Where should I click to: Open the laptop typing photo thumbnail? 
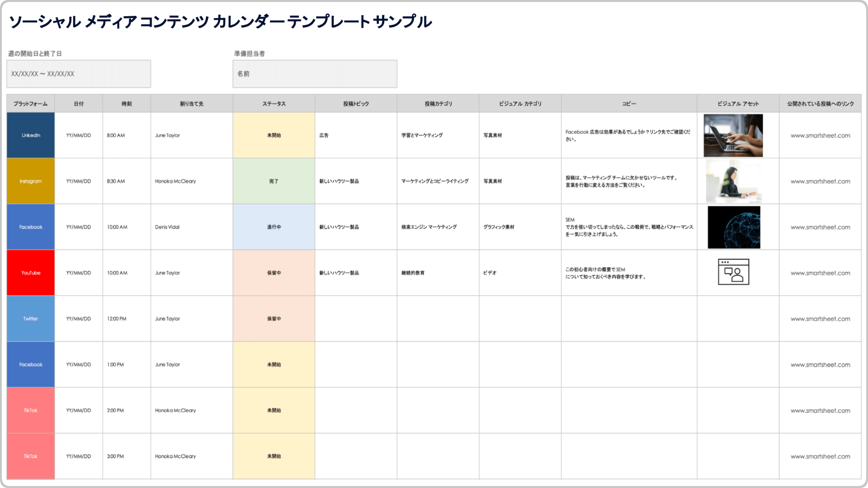[733, 135]
